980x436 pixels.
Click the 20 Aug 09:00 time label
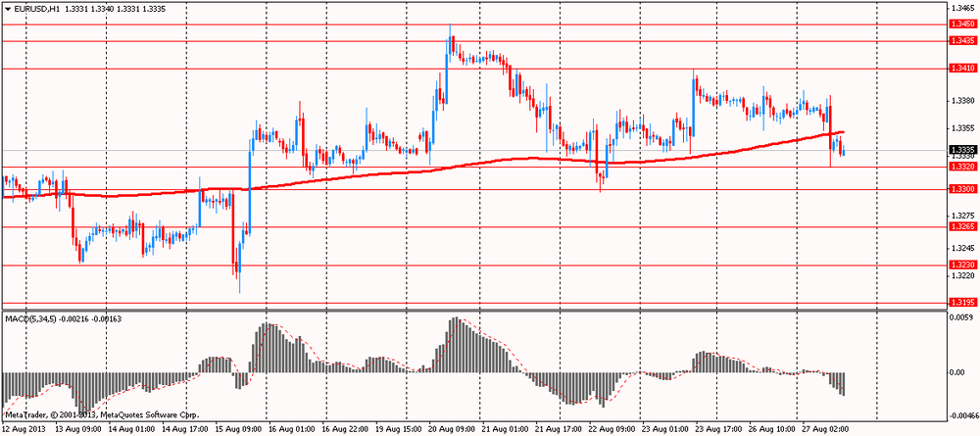coord(452,429)
